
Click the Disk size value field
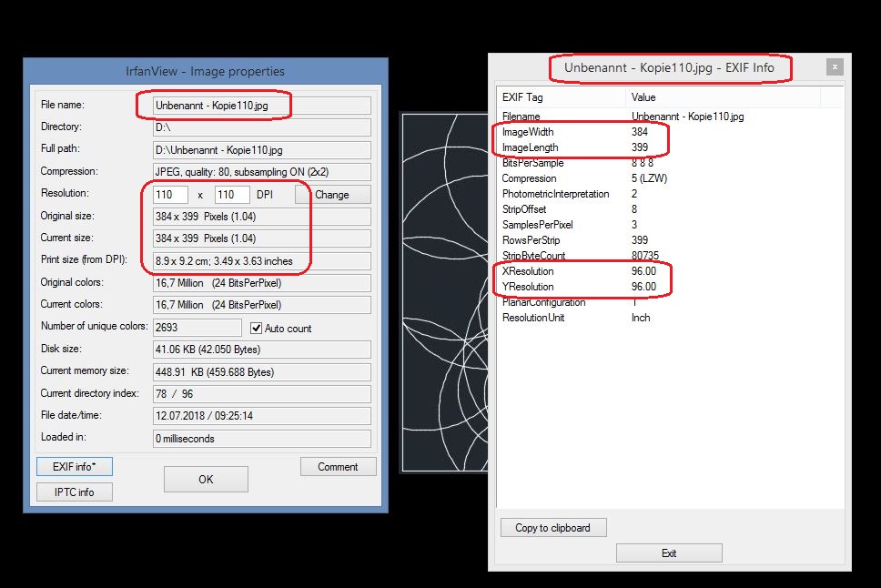262,350
